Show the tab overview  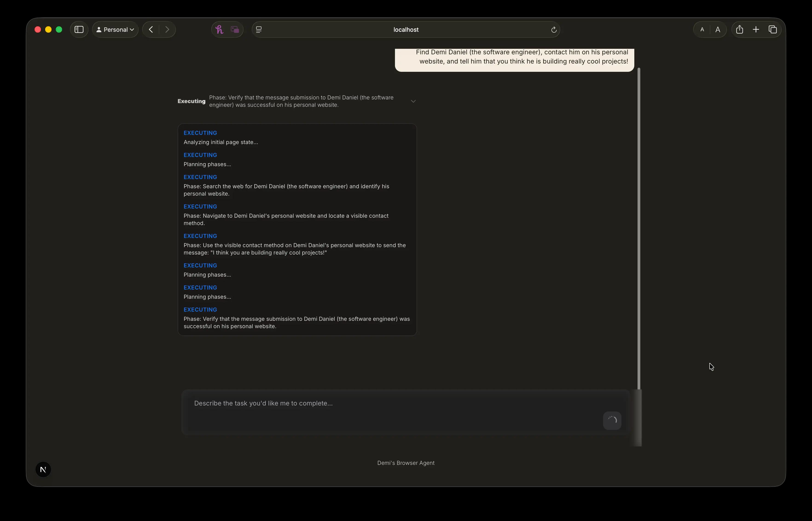tap(772, 29)
